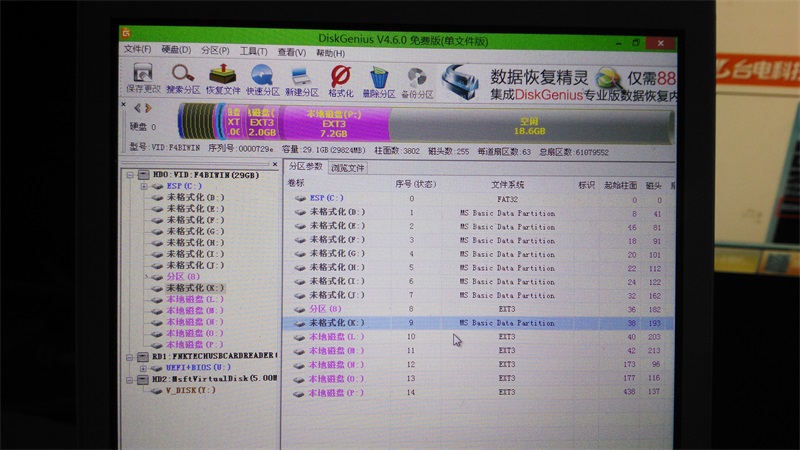This screenshot has width=800, height=450.
Task: Select 未格式化 (G:) in the left tree
Action: click(x=195, y=231)
